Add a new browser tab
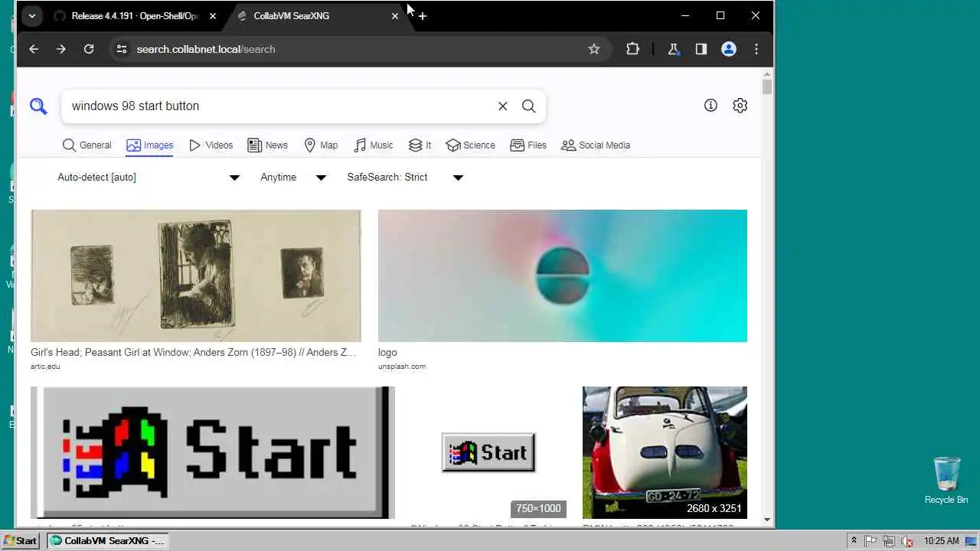980x551 pixels. (422, 15)
